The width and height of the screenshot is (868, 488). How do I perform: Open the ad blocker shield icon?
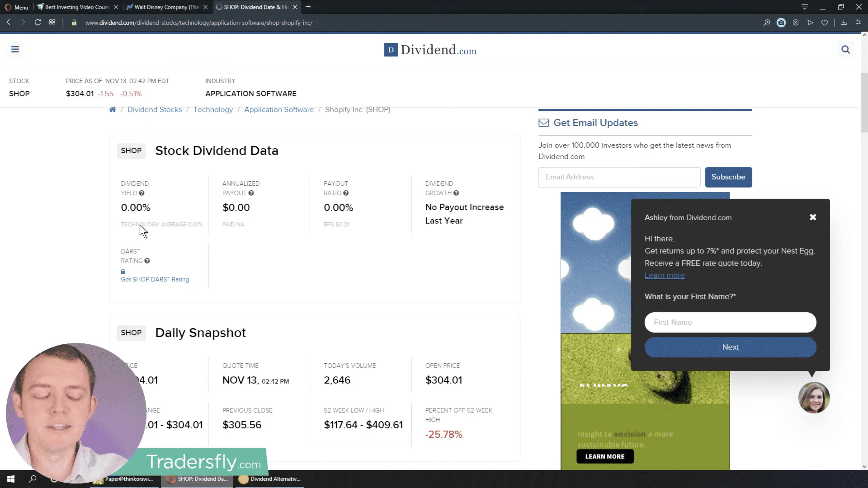[x=796, y=23]
